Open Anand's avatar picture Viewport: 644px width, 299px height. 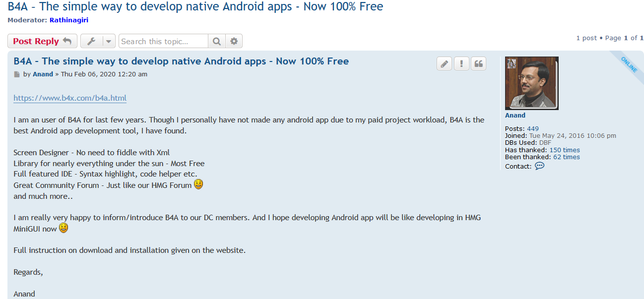[532, 83]
